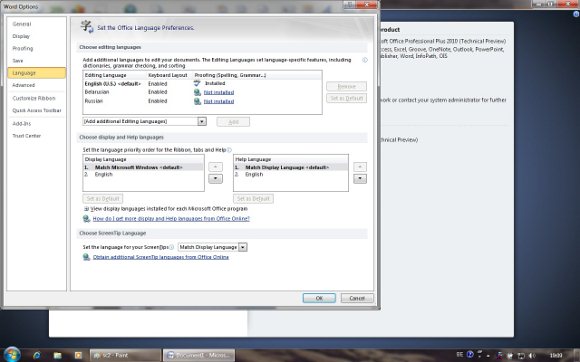Open the Save options category
The width and height of the screenshot is (580, 362).
tap(36, 61)
